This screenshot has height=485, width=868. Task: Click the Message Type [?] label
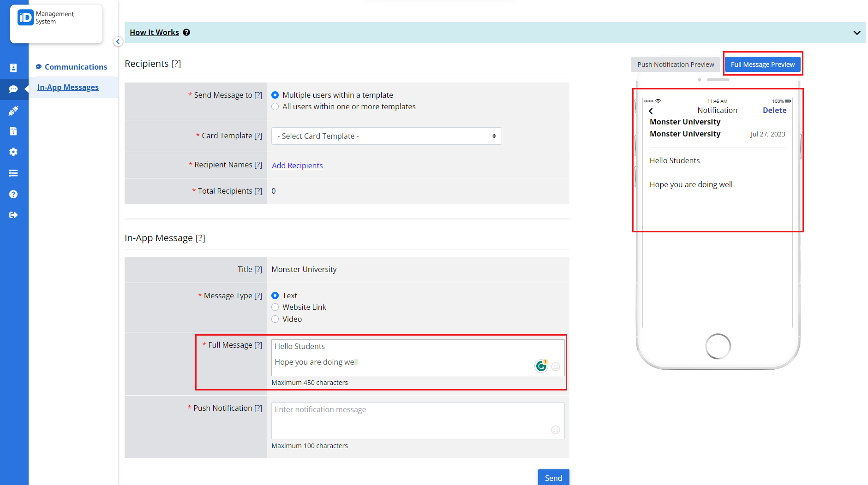(230, 296)
